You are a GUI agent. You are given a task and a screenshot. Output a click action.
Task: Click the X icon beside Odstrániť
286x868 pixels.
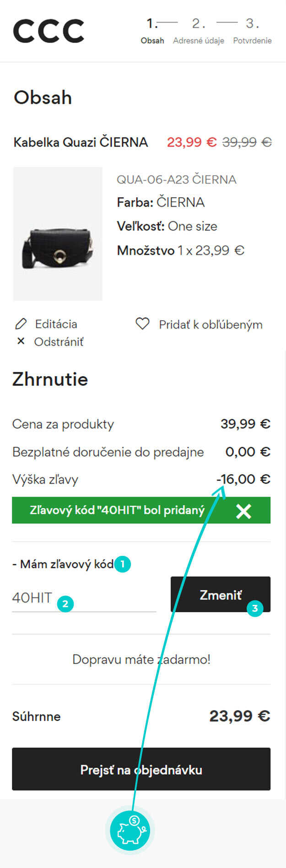point(21,341)
